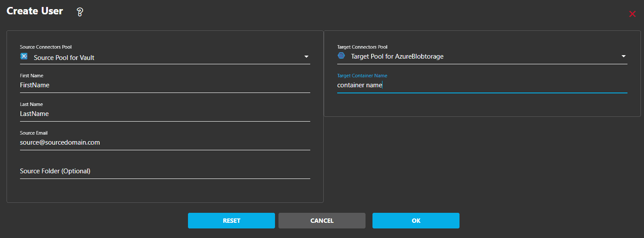The height and width of the screenshot is (238, 644).
Task: Click the Target Container Name field
Action: pos(482,86)
